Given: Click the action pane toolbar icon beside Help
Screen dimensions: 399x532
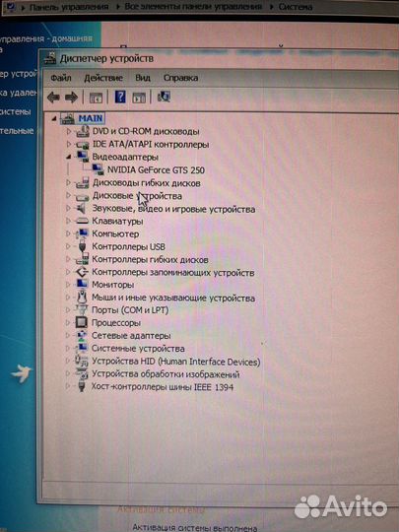Looking at the screenshot, I should point(139,98).
